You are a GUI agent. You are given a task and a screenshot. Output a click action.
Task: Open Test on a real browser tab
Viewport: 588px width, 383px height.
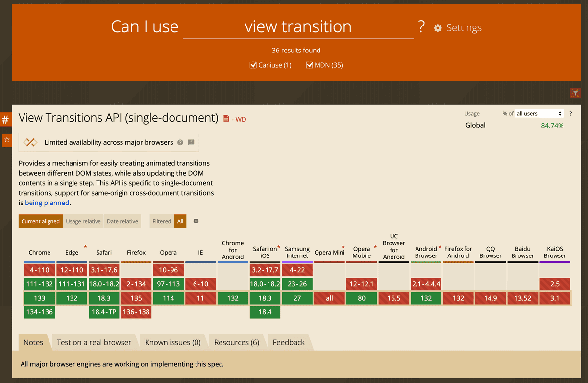click(94, 343)
